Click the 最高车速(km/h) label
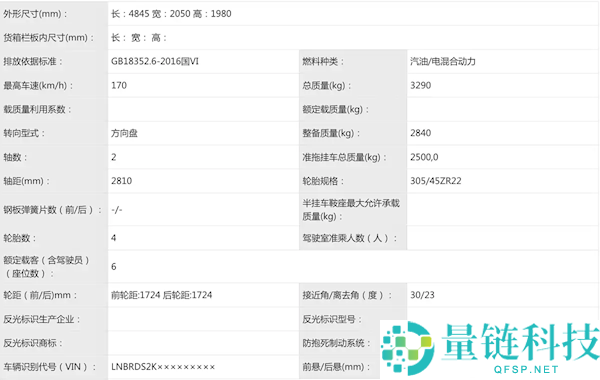 pos(38,85)
